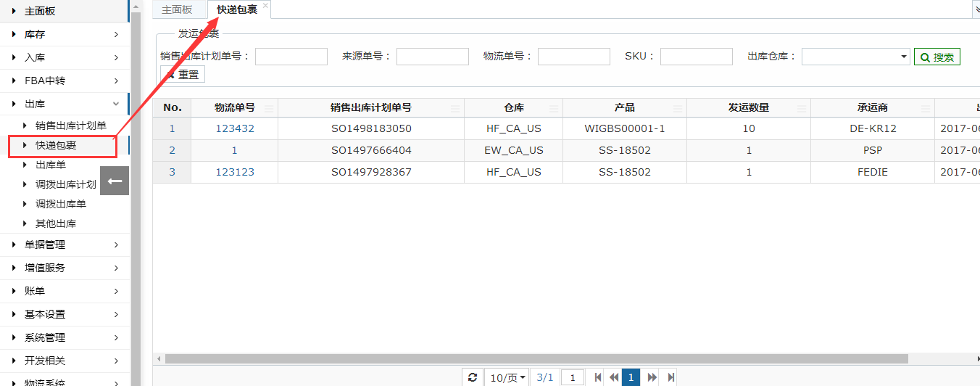Click the SKU input field

coord(697,57)
